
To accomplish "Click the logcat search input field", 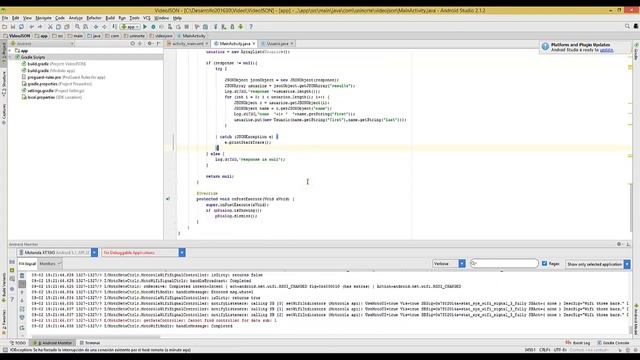I will (x=504, y=264).
